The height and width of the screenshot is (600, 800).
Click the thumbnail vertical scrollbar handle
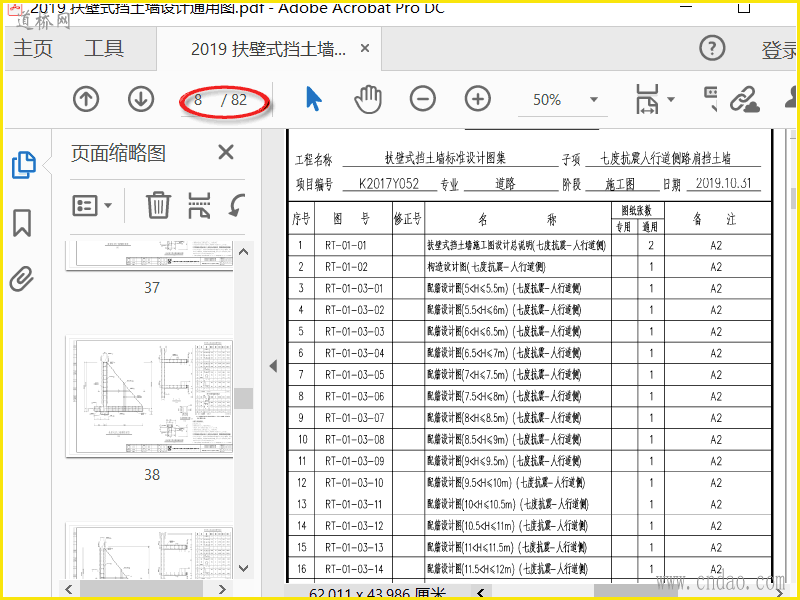coord(244,398)
